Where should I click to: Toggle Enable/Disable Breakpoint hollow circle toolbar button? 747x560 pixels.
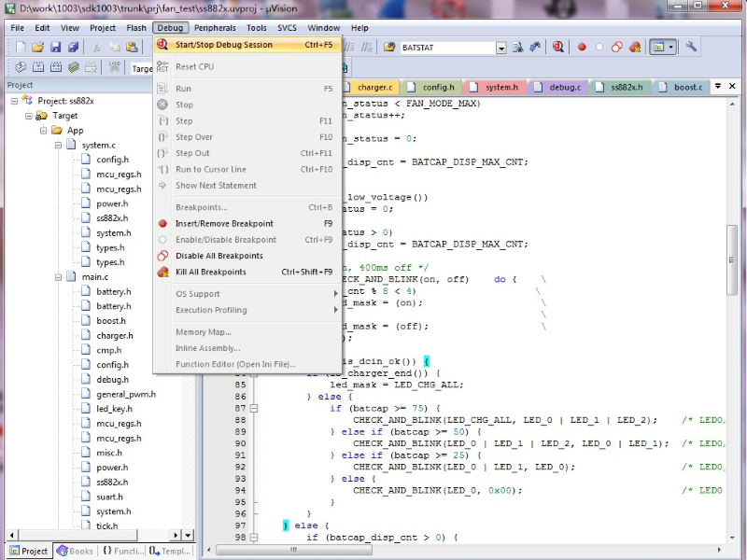point(599,48)
